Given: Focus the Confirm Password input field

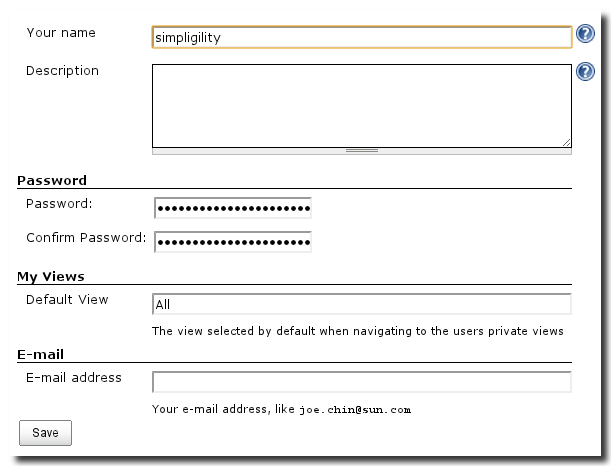Looking at the screenshot, I should 233,242.
